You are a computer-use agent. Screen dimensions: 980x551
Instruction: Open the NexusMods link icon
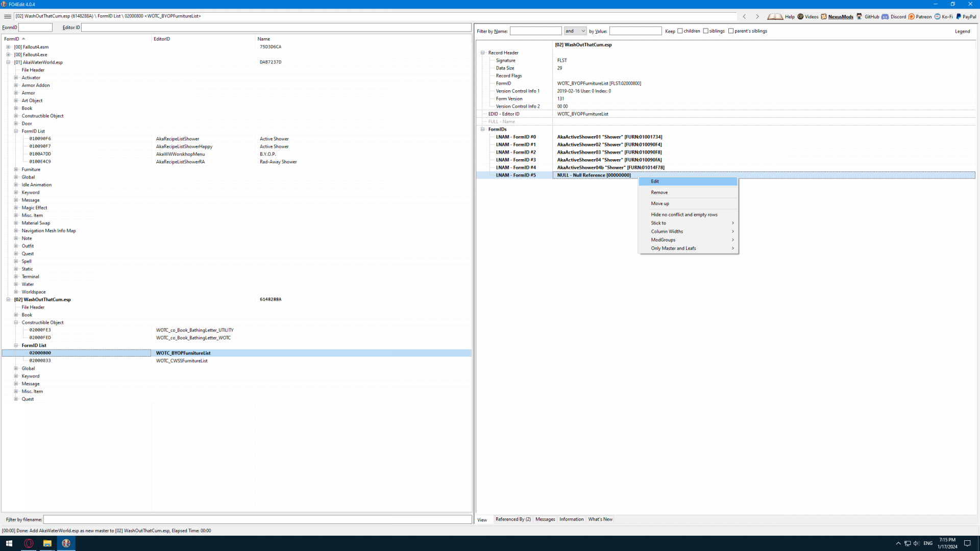(824, 16)
